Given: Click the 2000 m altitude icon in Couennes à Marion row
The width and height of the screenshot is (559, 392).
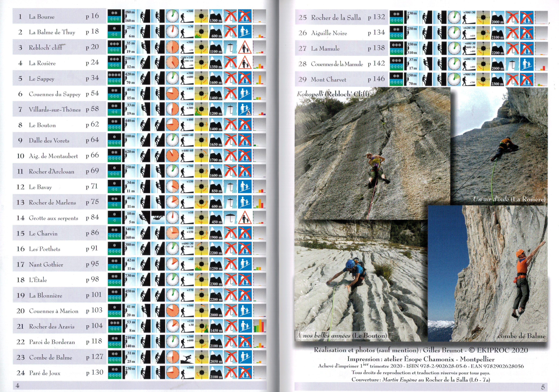Looking at the screenshot, I should 216,310.
